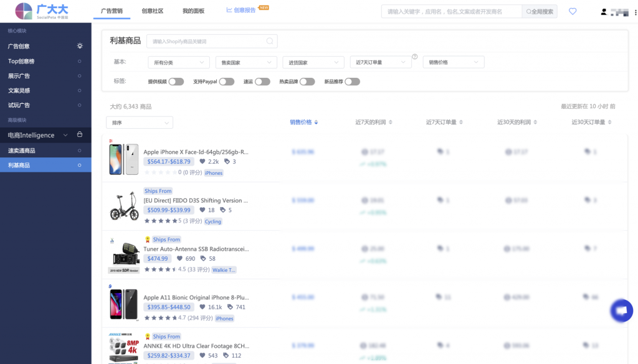Image resolution: width=638 pixels, height=364 pixels.
Task: Open the 排序 sort dropdown
Action: coord(140,123)
